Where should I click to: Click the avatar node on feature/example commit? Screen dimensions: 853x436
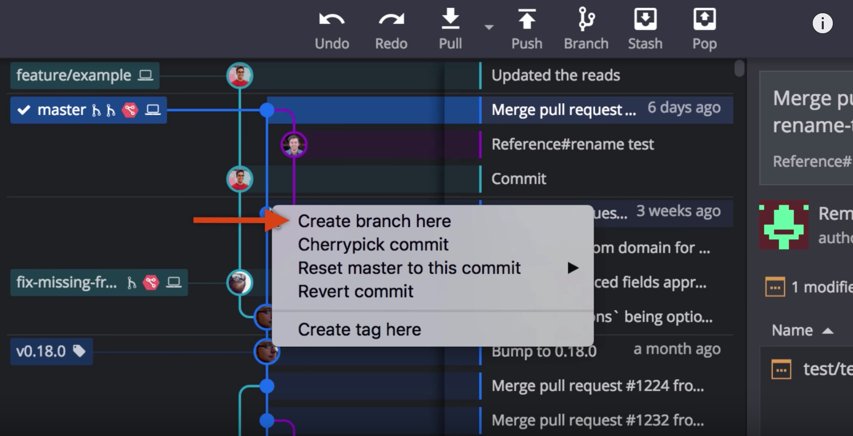point(239,76)
